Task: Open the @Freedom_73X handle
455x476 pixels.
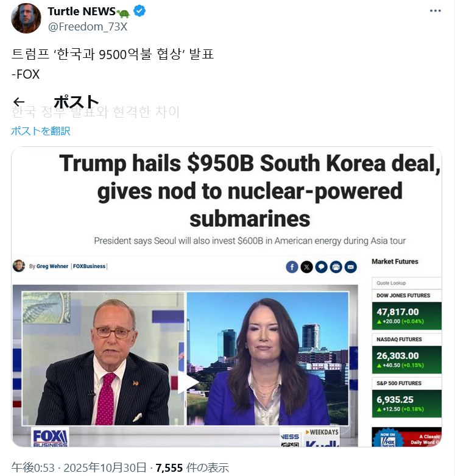Action: point(87,27)
